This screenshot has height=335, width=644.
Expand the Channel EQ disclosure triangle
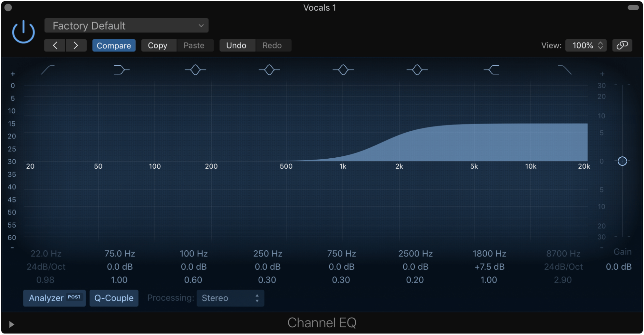(x=12, y=324)
